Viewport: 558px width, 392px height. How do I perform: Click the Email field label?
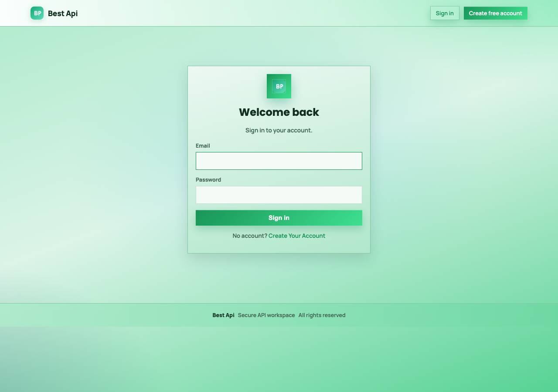click(x=203, y=145)
